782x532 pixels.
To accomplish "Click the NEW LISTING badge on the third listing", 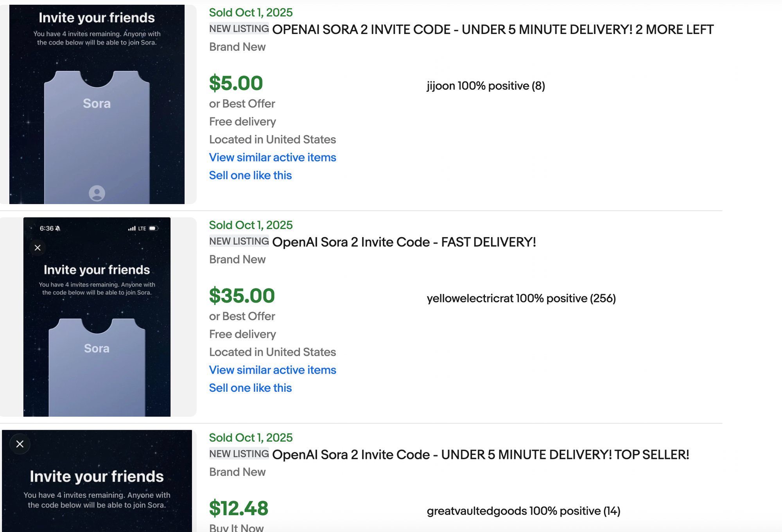I will 239,453.
